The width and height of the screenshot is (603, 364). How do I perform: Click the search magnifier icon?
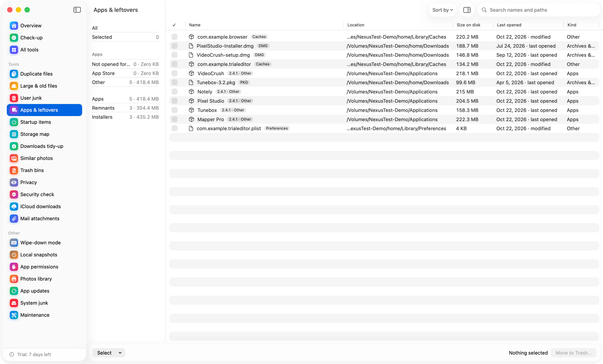point(484,10)
